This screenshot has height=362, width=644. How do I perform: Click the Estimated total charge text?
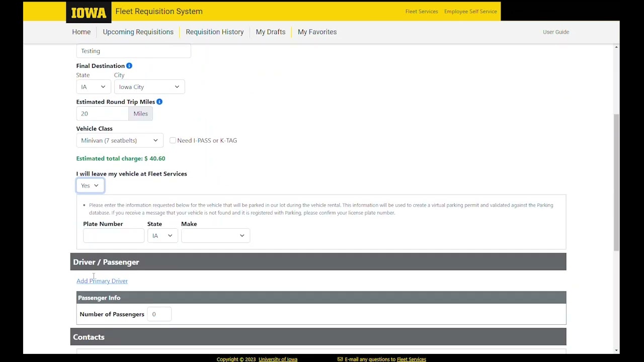121,158
